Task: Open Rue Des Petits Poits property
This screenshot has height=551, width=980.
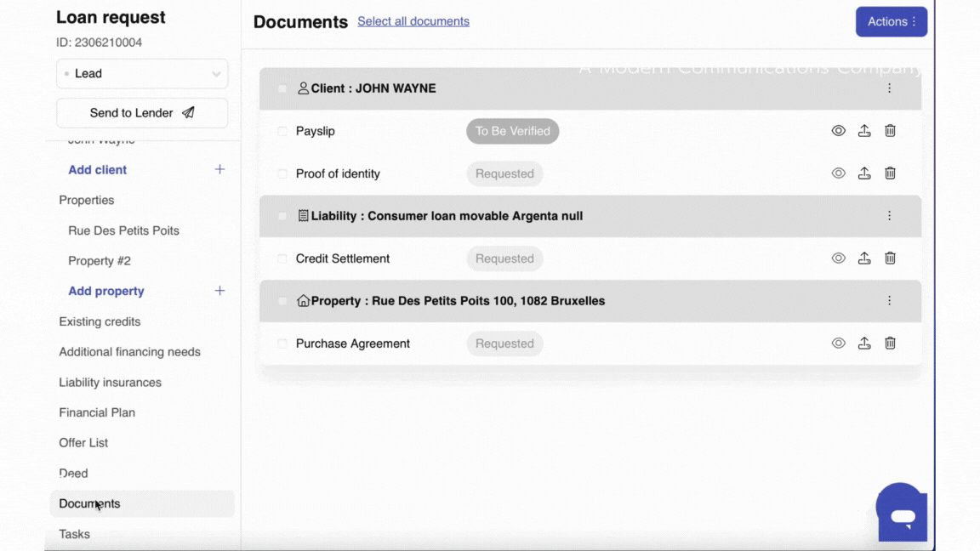Action: point(123,230)
